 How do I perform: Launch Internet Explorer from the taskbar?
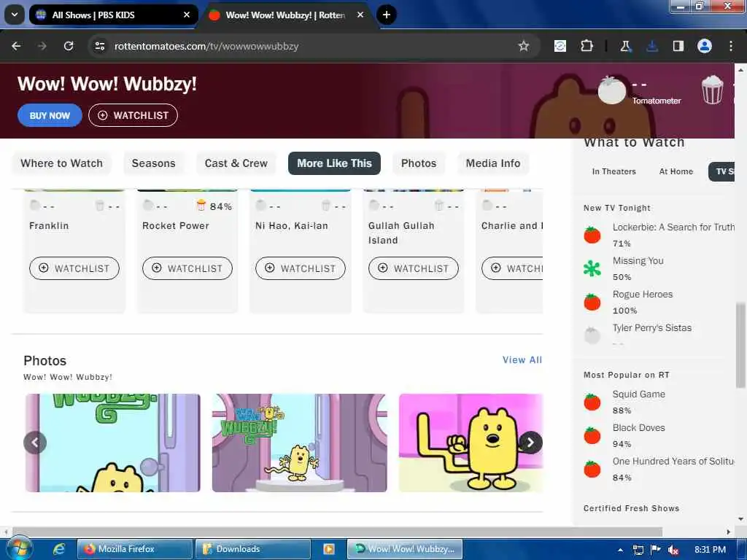pyautogui.click(x=58, y=549)
